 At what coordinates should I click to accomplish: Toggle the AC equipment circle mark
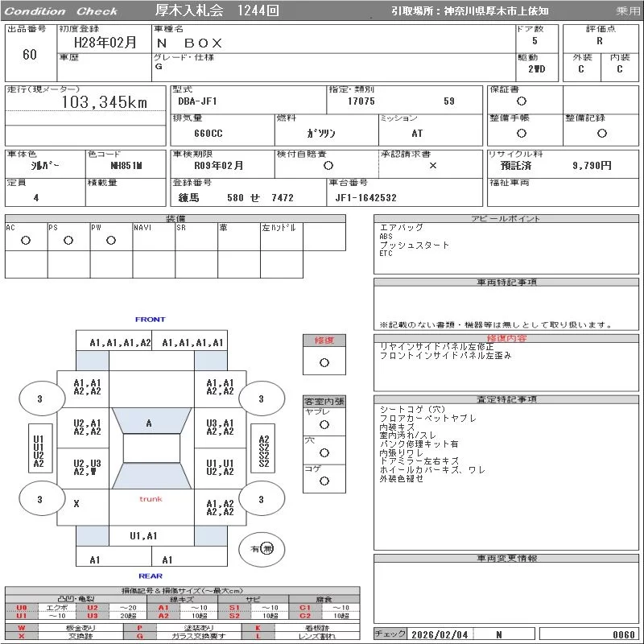26,241
